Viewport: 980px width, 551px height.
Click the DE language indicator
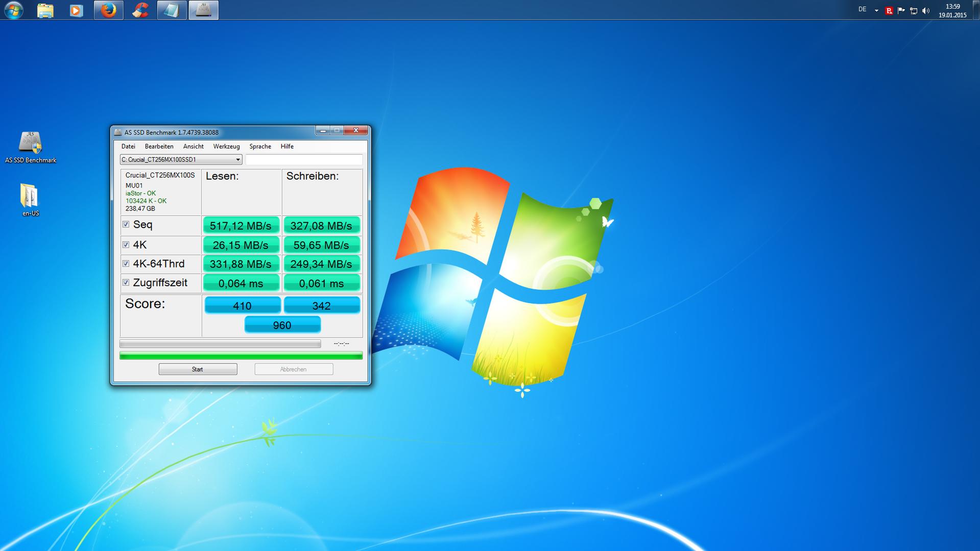(862, 10)
